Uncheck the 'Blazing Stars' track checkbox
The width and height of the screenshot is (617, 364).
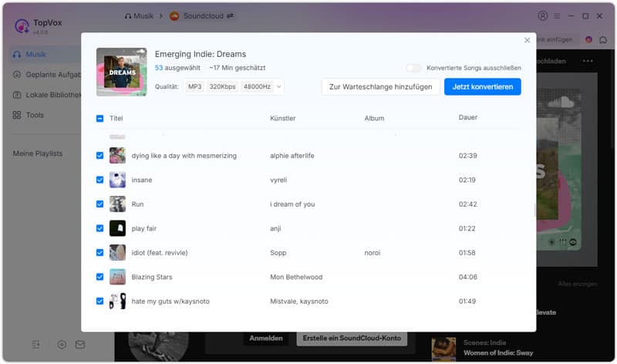pos(99,277)
